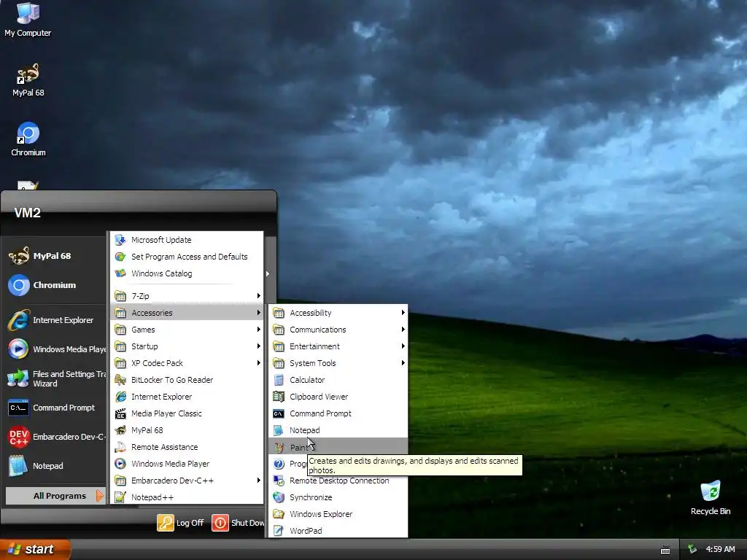Click the Log Off button
747x560 pixels.
pyautogui.click(x=181, y=523)
